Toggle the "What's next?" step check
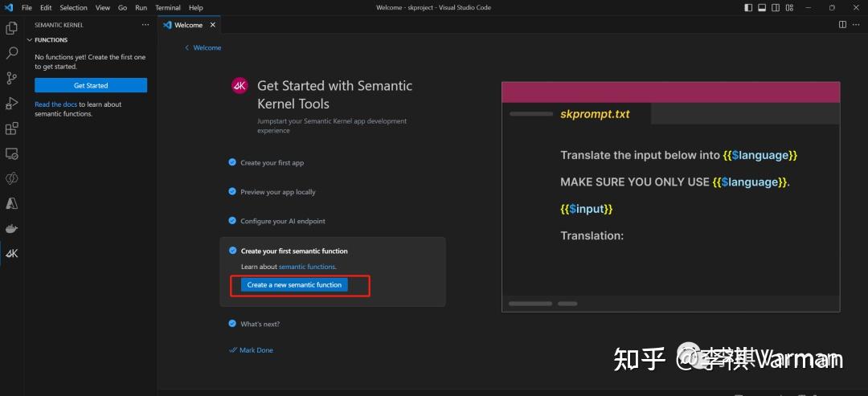The width and height of the screenshot is (868, 396). click(x=232, y=324)
